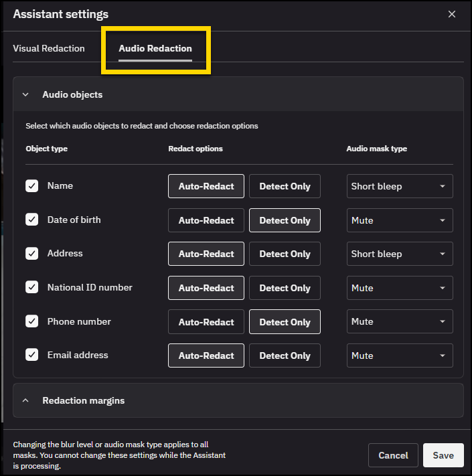The height and width of the screenshot is (476, 472).
Task: Set Phone number to Auto-Redact
Action: [206, 322]
